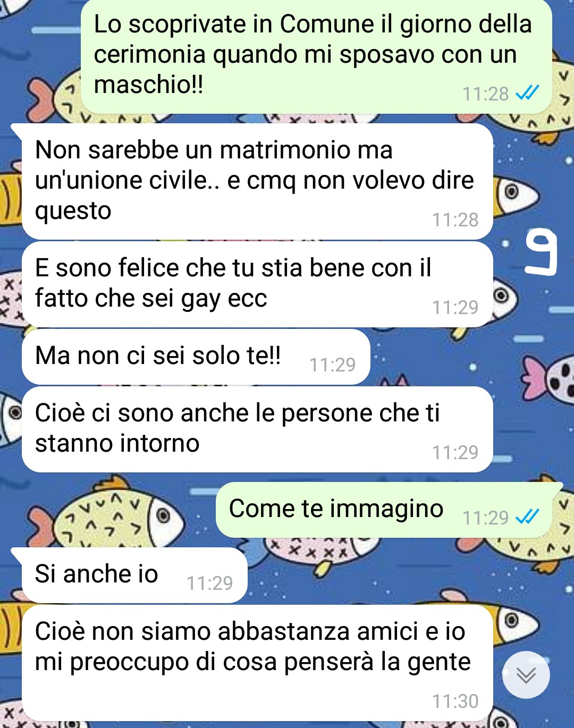The height and width of the screenshot is (728, 574).
Task: Tap the scroll-to-bottom double chevron button
Action: (x=526, y=675)
